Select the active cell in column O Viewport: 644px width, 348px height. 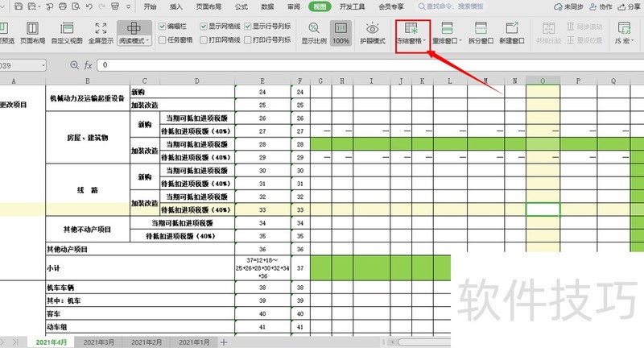coord(543,209)
